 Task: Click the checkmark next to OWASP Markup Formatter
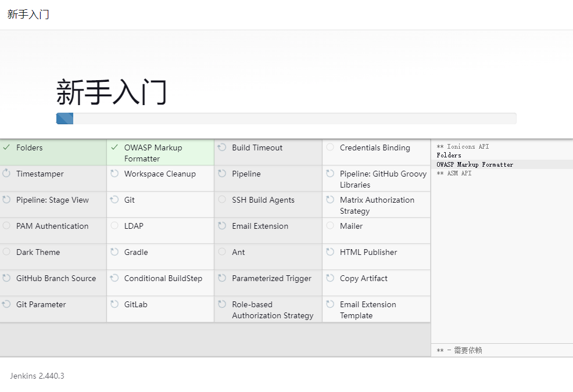(x=114, y=148)
